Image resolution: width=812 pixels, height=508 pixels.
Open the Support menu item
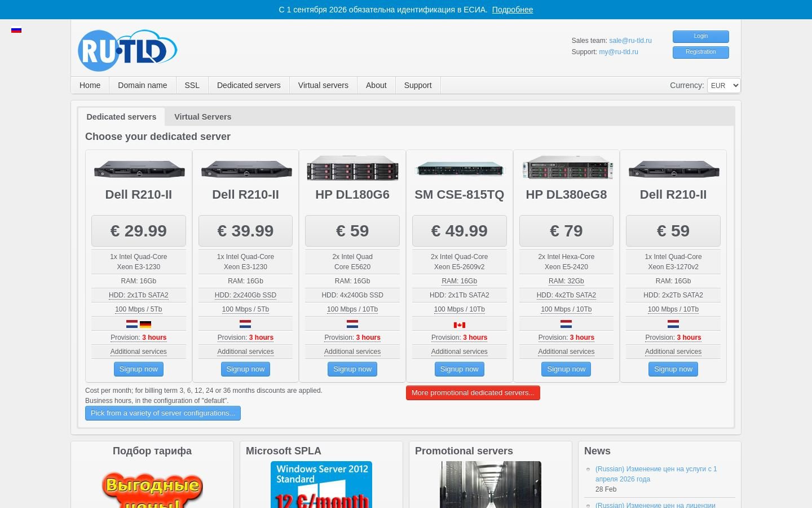pyautogui.click(x=418, y=85)
